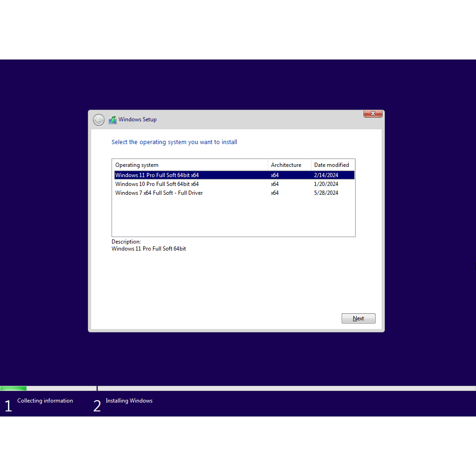Click the Installing Windows step label

point(129,401)
